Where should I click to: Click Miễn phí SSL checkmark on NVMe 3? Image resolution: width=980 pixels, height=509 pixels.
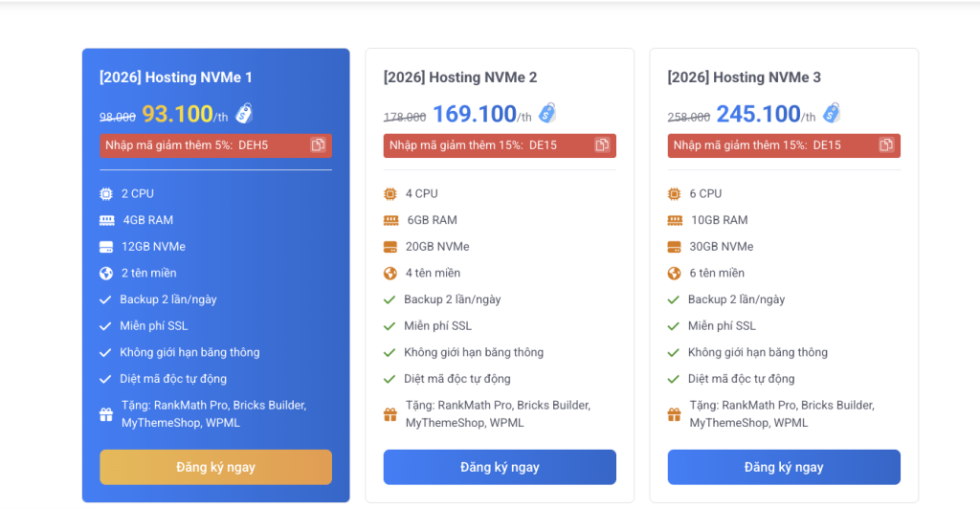pyautogui.click(x=675, y=326)
